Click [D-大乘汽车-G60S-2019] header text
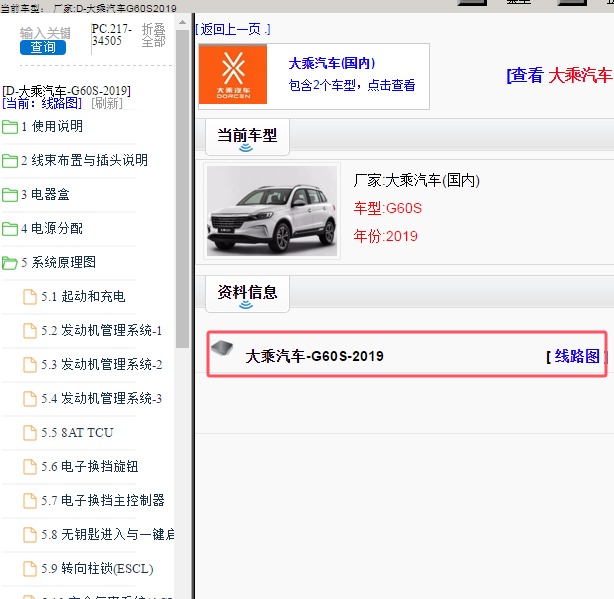The image size is (614, 599). 67,91
